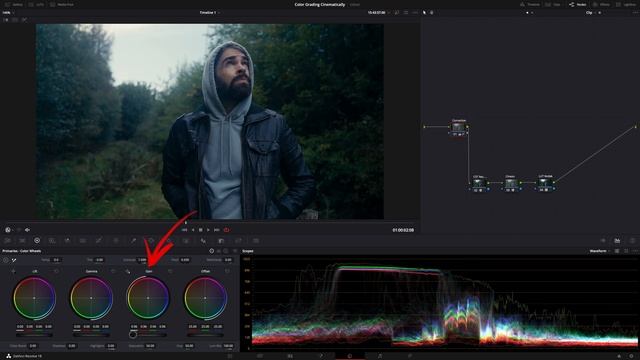Select the LUT node thumbnail

coord(546,183)
